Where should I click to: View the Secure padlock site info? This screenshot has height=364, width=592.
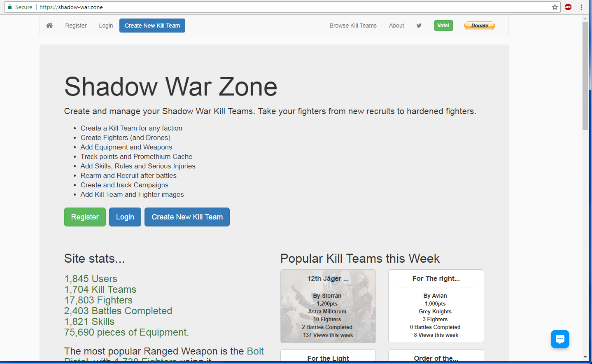click(20, 7)
